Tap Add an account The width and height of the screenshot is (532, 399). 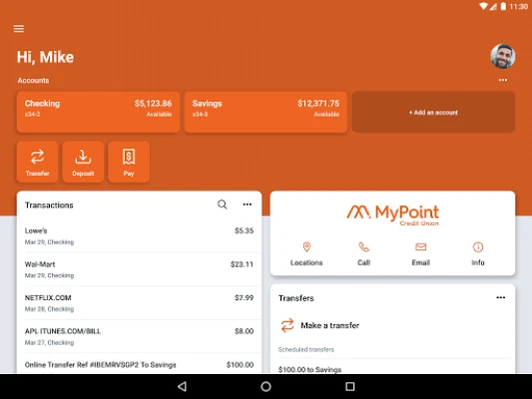(x=433, y=112)
